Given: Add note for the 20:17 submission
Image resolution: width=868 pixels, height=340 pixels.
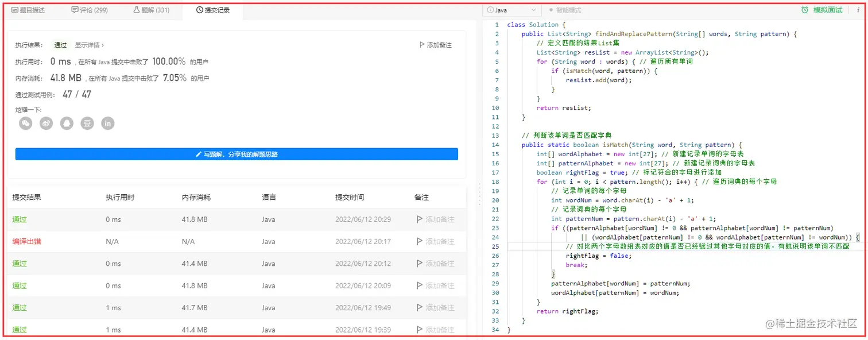Looking at the screenshot, I should 436,242.
